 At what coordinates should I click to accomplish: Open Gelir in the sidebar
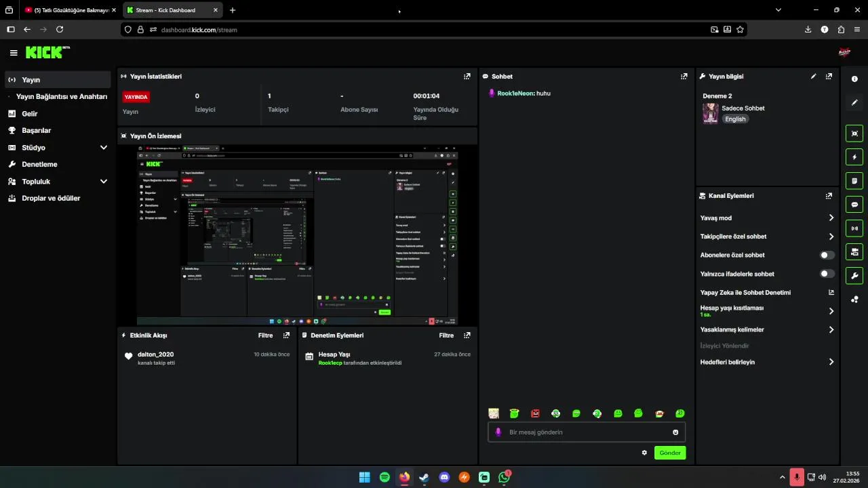[x=58, y=114]
